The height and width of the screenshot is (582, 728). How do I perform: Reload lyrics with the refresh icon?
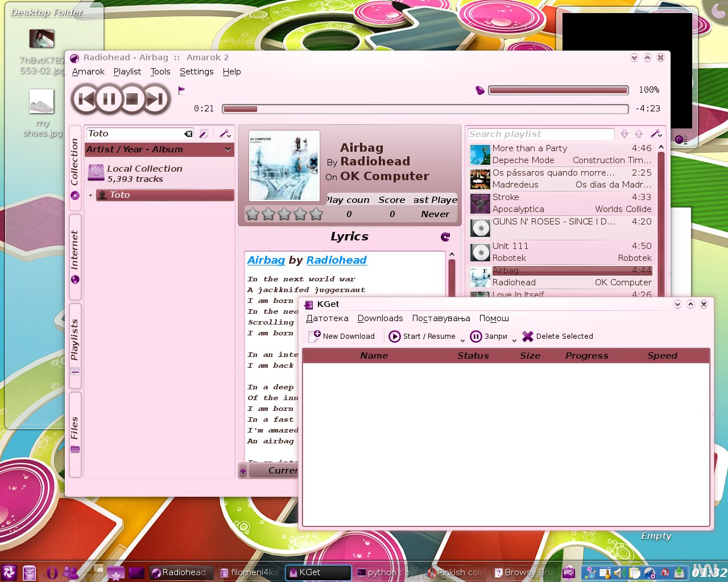click(445, 237)
